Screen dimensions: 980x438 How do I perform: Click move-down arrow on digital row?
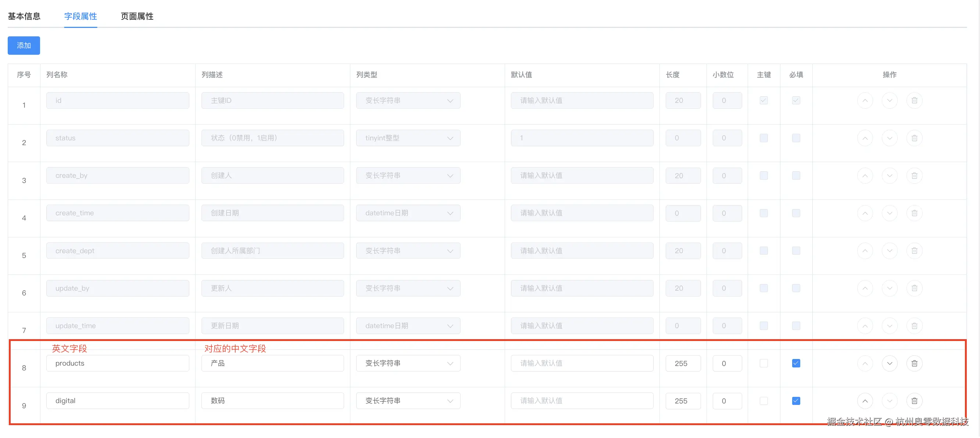[890, 401]
